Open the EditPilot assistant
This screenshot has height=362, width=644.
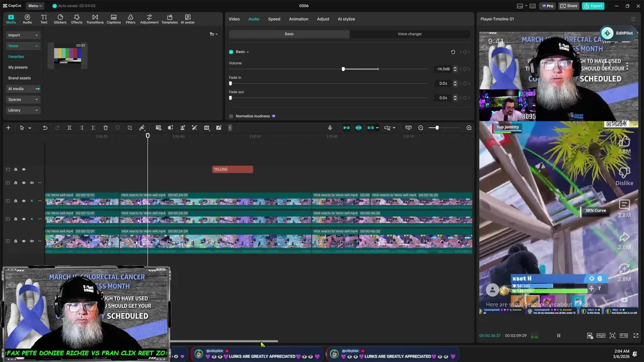[618, 33]
